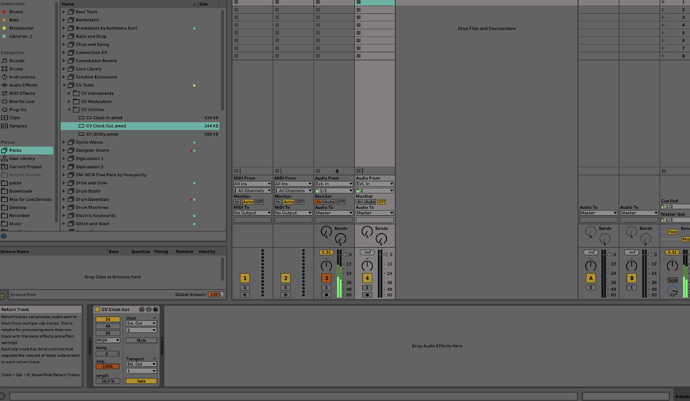Click the master headphone cue volume knob

pyautogui.click(x=672, y=291)
